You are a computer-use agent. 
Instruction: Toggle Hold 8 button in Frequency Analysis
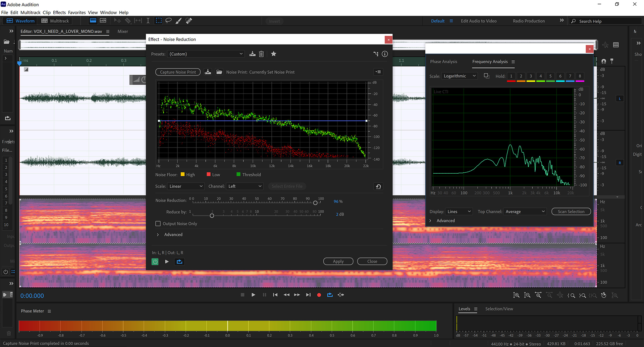[580, 76]
